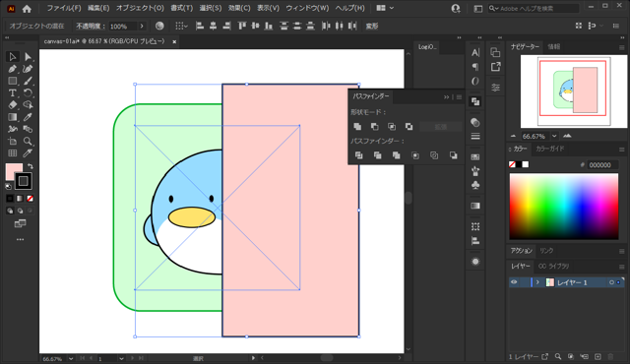This screenshot has width=630, height=364.
Task: Open the Character panel icon in dock
Action: [475, 52]
